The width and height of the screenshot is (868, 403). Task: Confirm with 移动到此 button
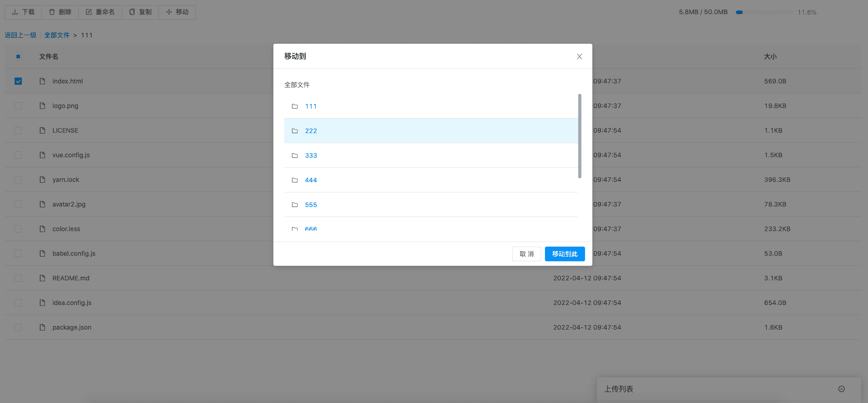[565, 254]
